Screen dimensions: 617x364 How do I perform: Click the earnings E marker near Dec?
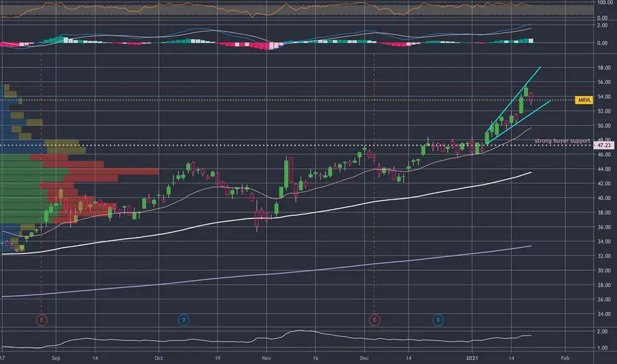pyautogui.click(x=374, y=320)
